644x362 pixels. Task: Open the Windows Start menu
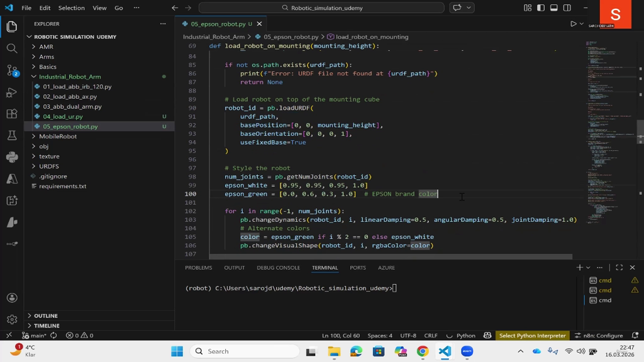point(177,351)
